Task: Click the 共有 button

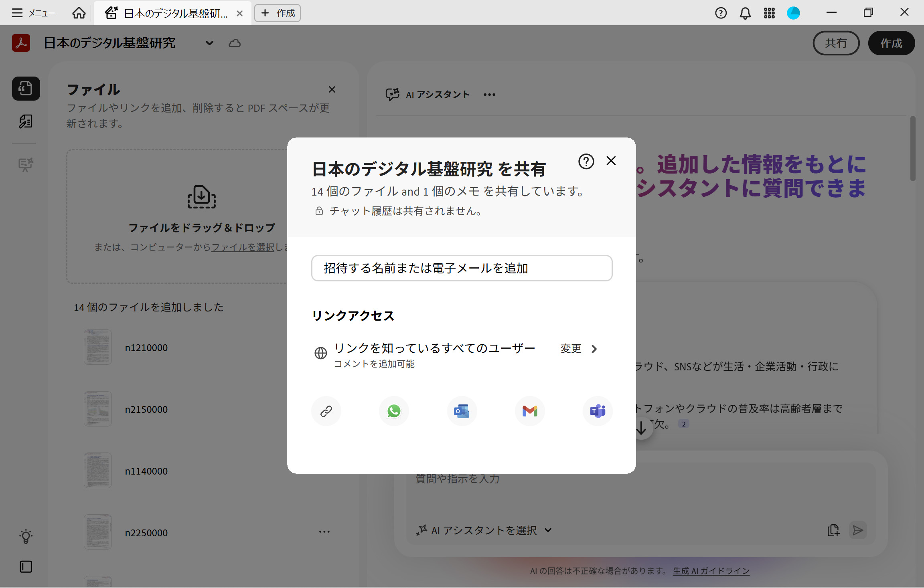Action: point(836,43)
